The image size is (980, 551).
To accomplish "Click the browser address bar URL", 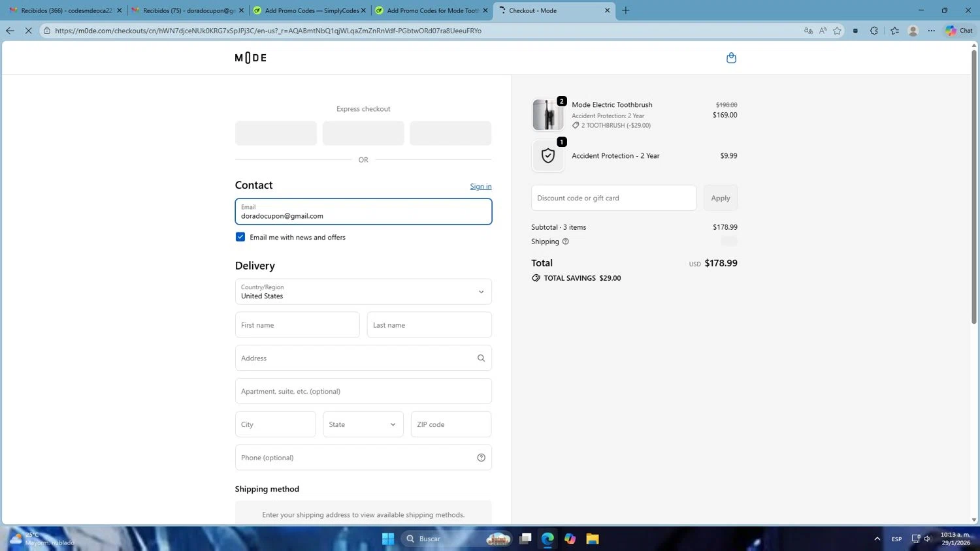I will (x=268, y=31).
